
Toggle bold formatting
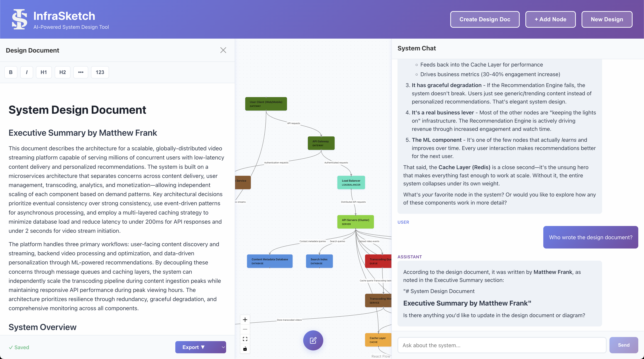11,72
